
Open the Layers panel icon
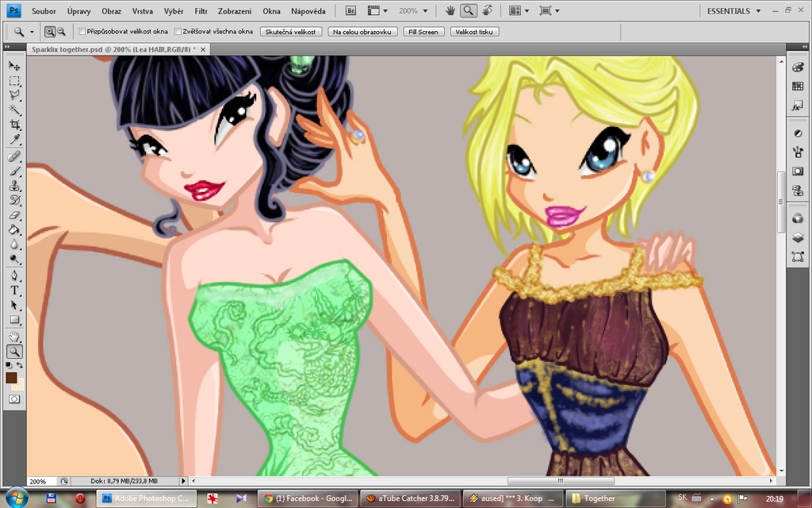(798, 237)
